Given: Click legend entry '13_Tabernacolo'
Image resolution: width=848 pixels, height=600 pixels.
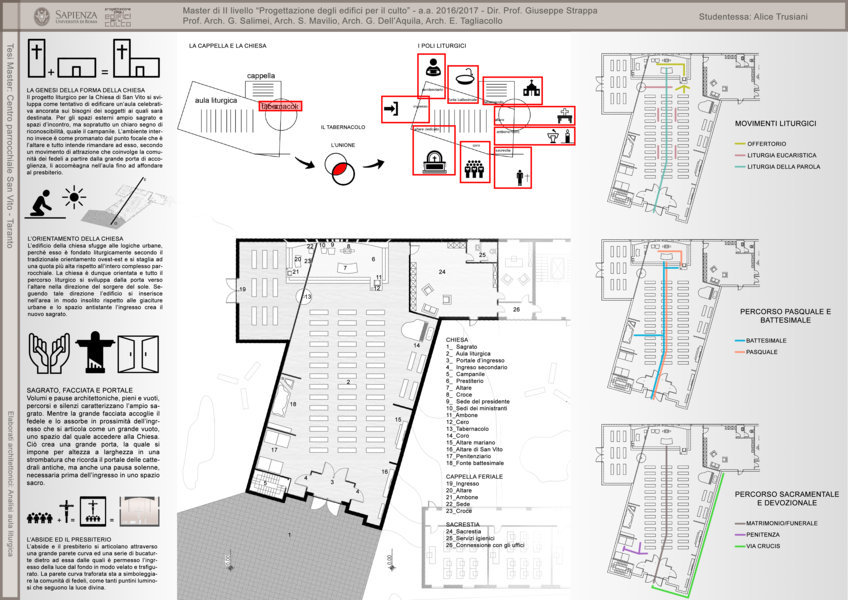Looking at the screenshot, I should 467,428.
